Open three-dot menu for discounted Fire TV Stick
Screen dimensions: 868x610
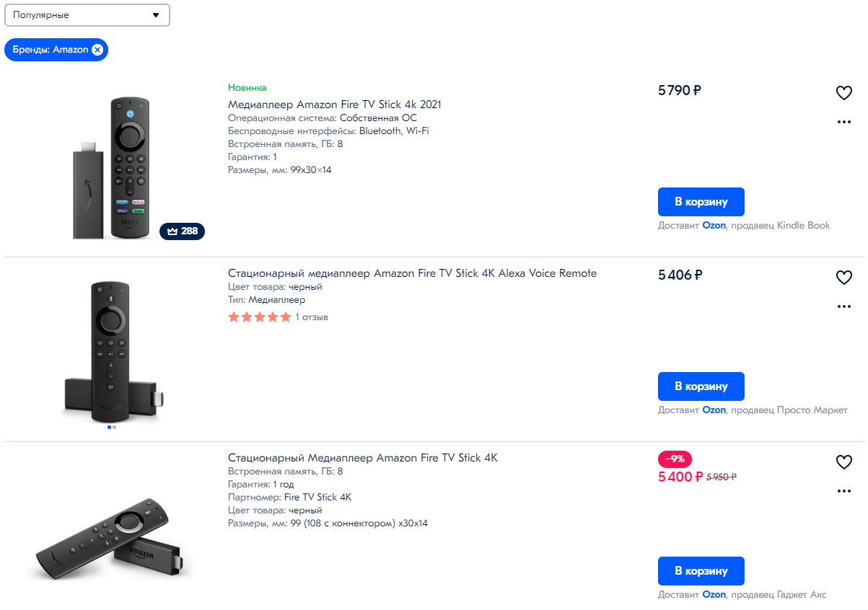coord(843,491)
